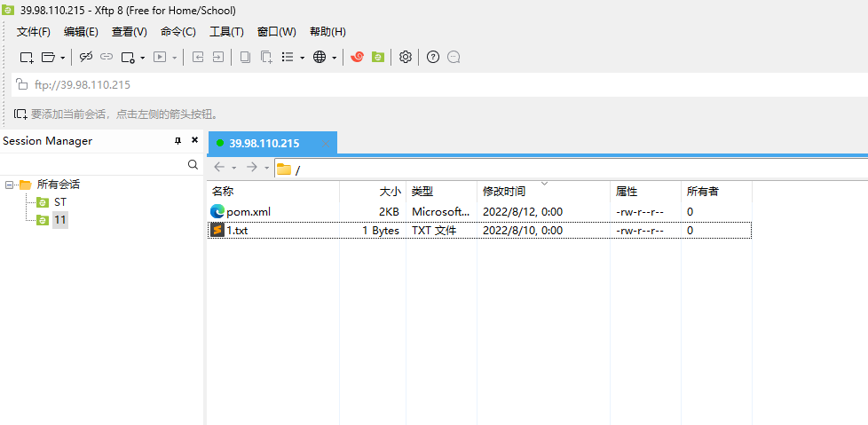This screenshot has width=868, height=425.
Task: Click the Session Manager search icon
Action: click(193, 165)
